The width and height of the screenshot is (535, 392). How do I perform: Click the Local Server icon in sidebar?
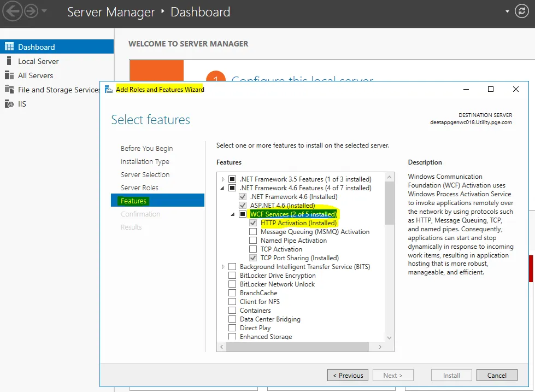9,61
